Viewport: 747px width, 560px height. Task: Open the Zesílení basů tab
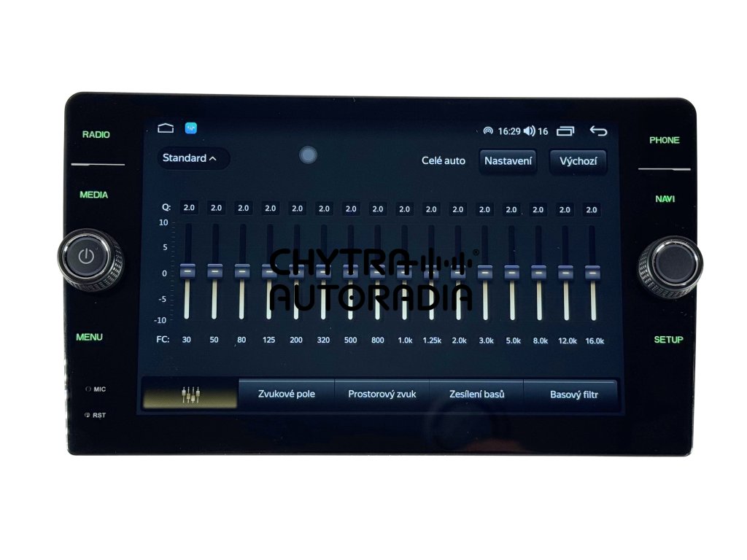pyautogui.click(x=476, y=394)
